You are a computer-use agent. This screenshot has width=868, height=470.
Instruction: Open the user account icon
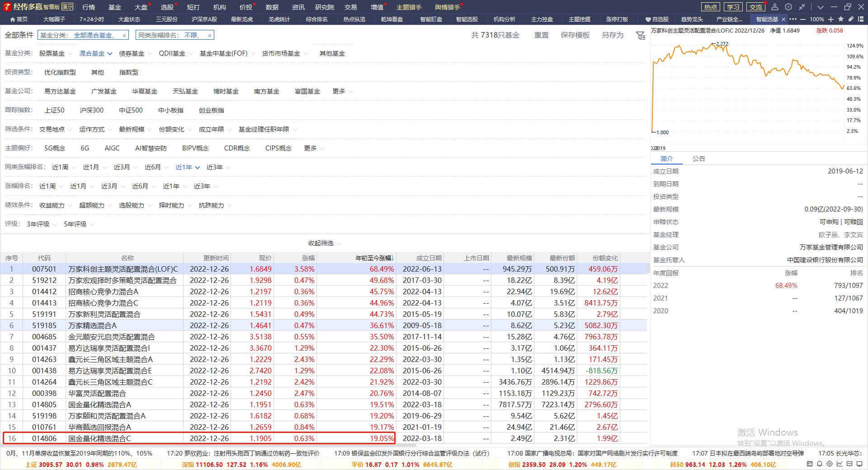775,7
